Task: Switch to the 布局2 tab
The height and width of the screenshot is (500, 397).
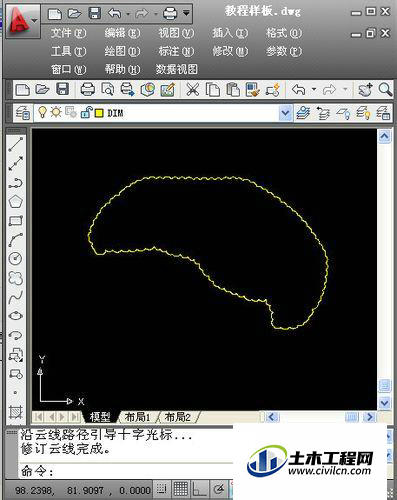Action: 178,417
